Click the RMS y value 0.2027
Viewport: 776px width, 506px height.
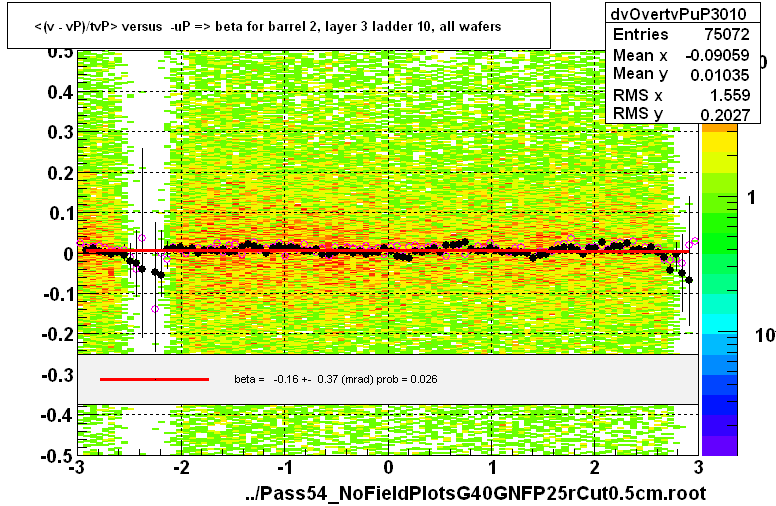[725, 114]
